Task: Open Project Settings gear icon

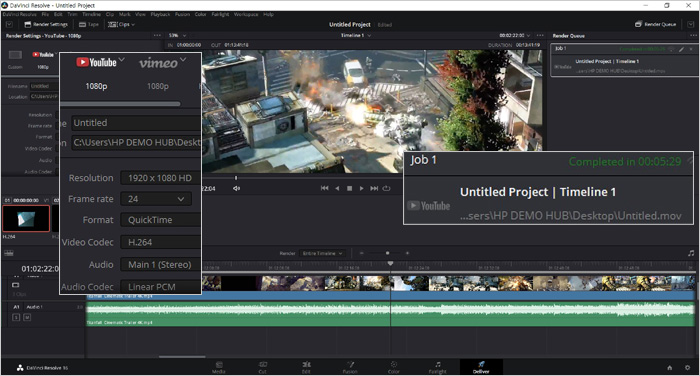Action: point(688,368)
